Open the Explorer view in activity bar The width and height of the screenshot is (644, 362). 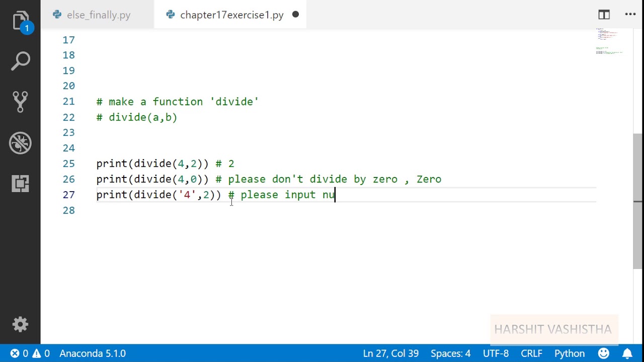coord(21,21)
